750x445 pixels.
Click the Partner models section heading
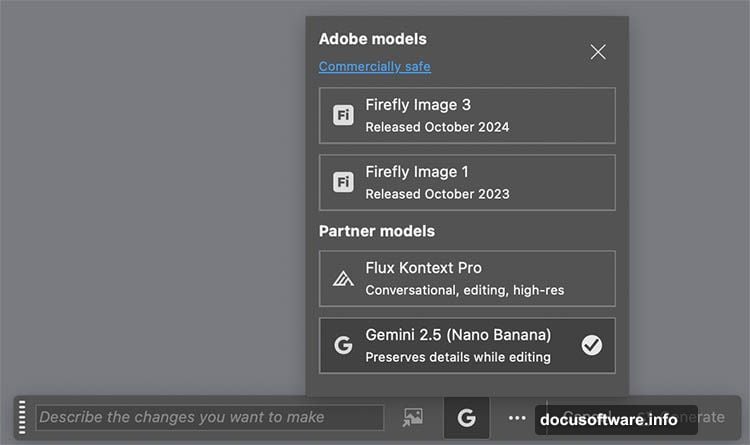coord(377,231)
